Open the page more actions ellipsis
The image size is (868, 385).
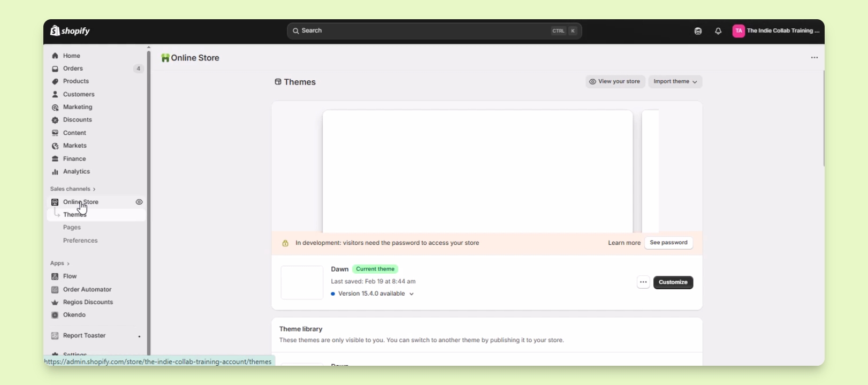(x=814, y=58)
